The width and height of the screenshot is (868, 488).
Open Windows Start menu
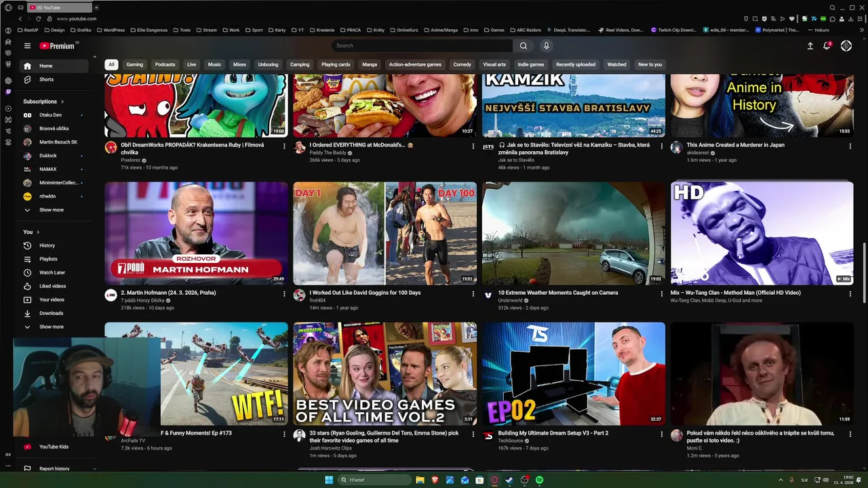(x=329, y=480)
